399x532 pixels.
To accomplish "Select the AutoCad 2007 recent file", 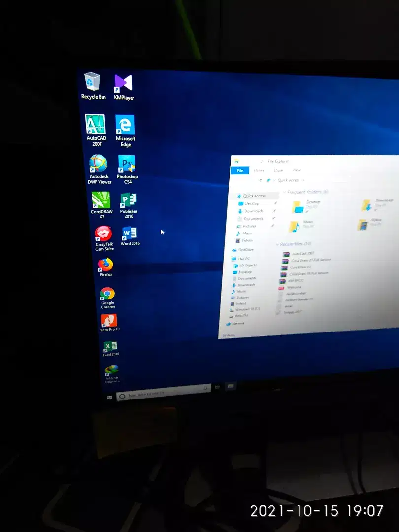I will click(303, 254).
